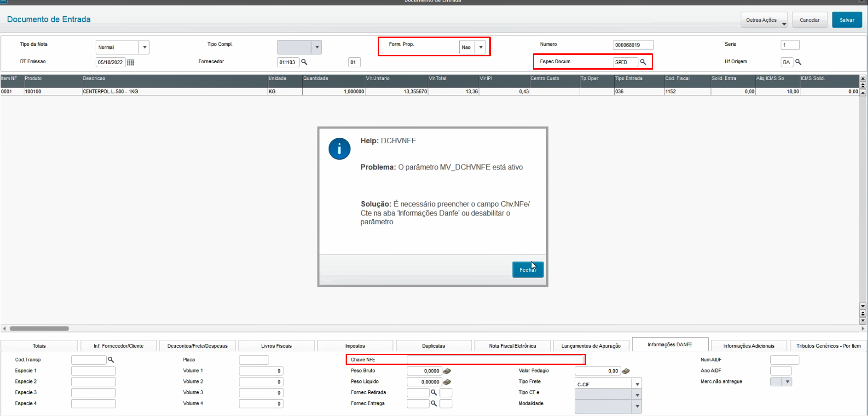This screenshot has width=868, height=416.
Task: Click the Ano AIDF input field
Action: (x=781, y=371)
